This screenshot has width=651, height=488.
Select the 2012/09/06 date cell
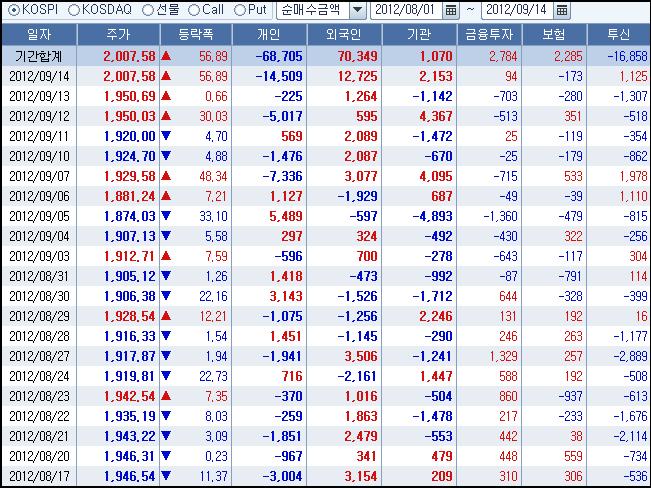(x=39, y=196)
